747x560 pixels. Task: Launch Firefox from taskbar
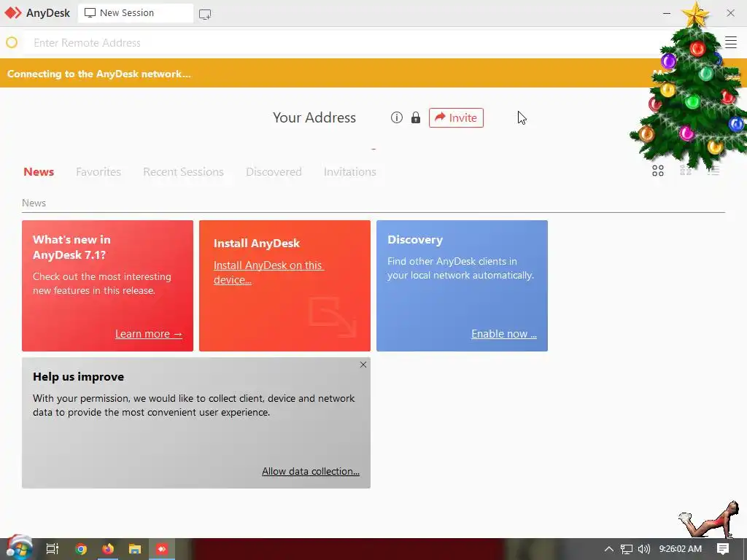(108, 549)
